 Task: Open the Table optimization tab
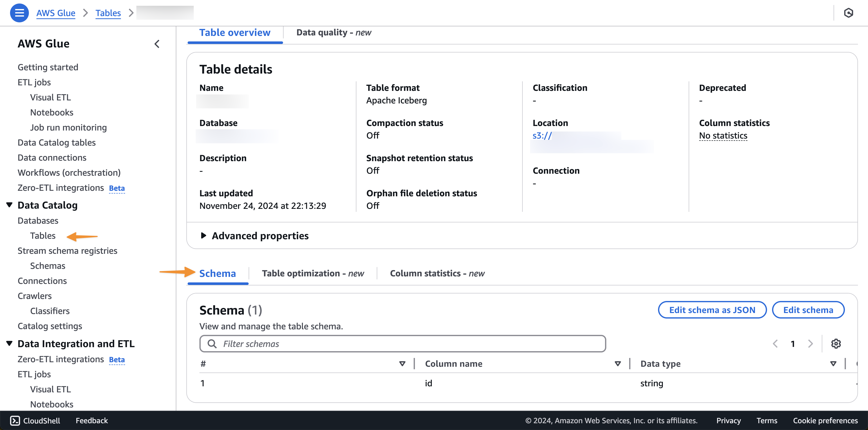point(313,273)
